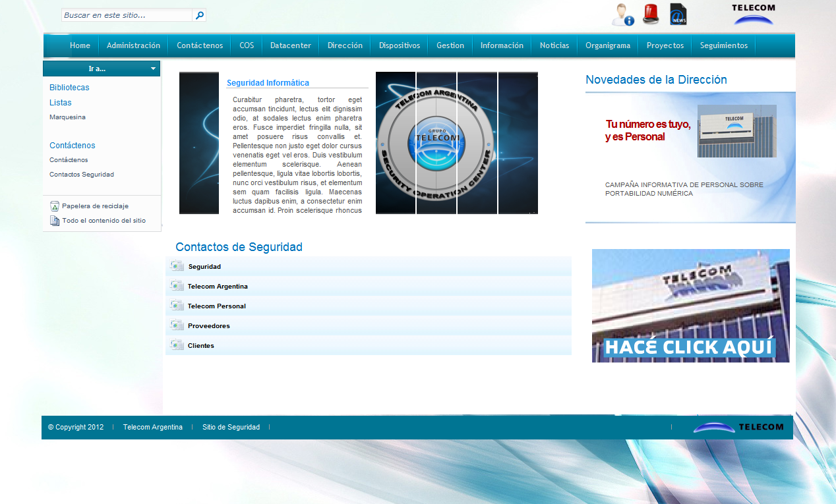This screenshot has height=504, width=836.
Task: Click the all site content icon
Action: (55, 221)
